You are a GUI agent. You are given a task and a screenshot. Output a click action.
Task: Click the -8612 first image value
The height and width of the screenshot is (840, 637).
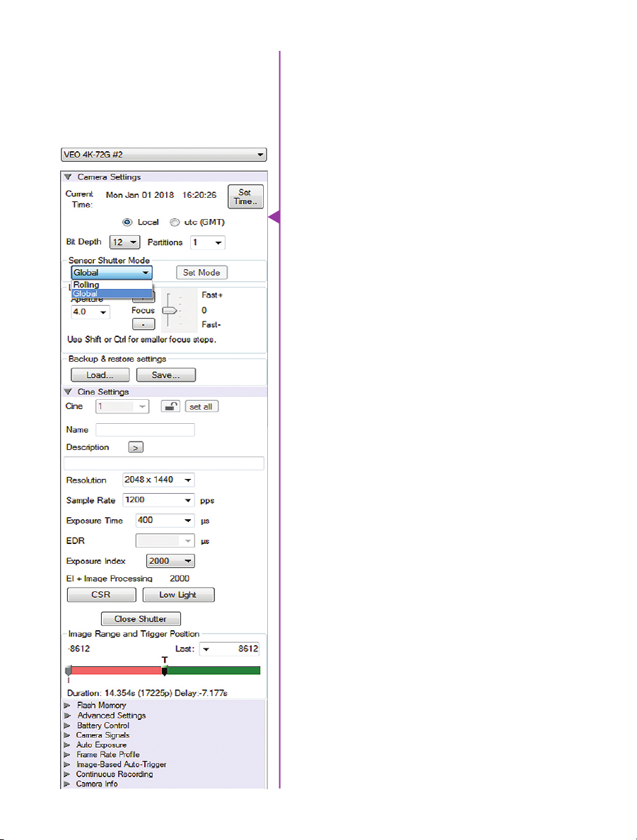pyautogui.click(x=78, y=649)
